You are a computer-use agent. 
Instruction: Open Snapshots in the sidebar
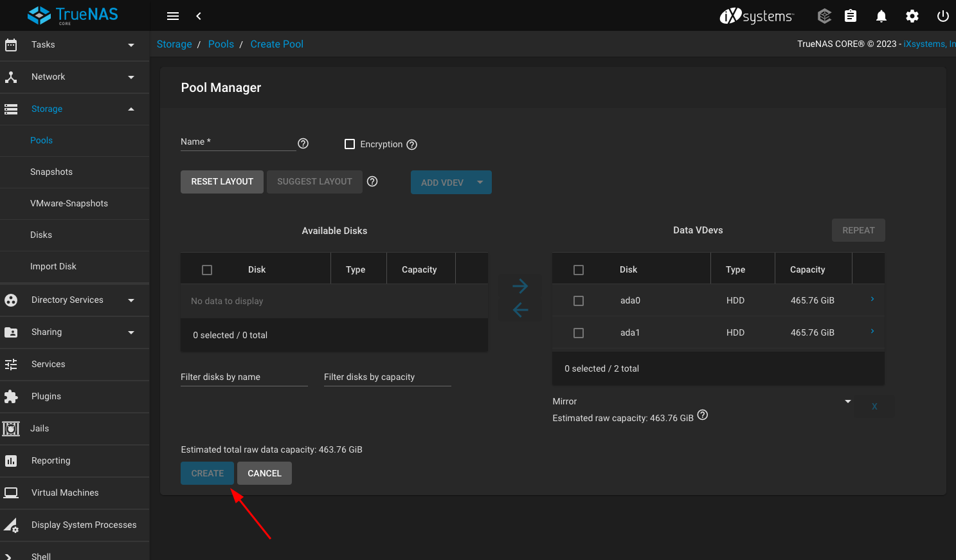click(51, 172)
